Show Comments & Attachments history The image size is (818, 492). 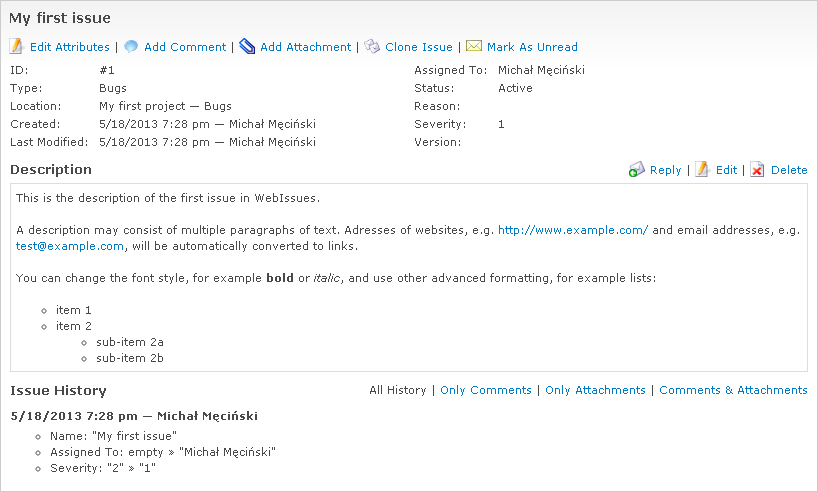point(733,390)
